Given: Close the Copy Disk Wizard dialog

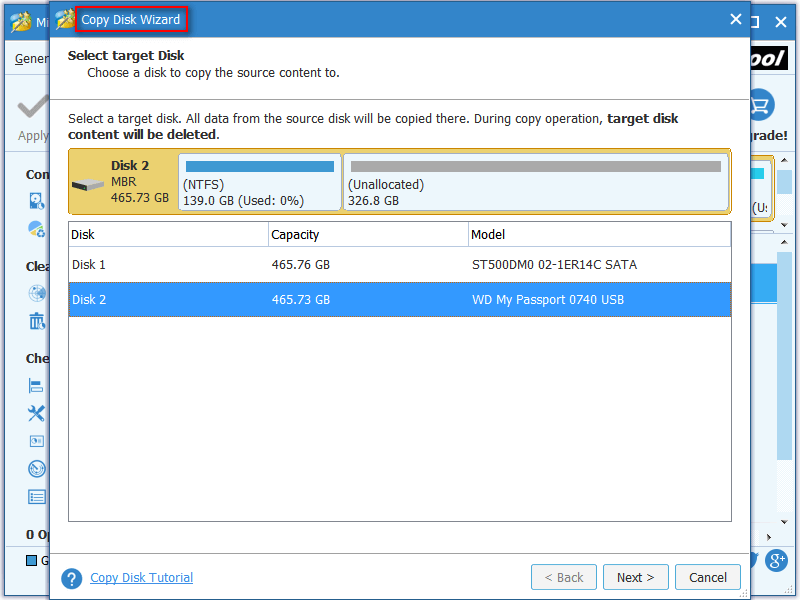Looking at the screenshot, I should (x=735, y=19).
